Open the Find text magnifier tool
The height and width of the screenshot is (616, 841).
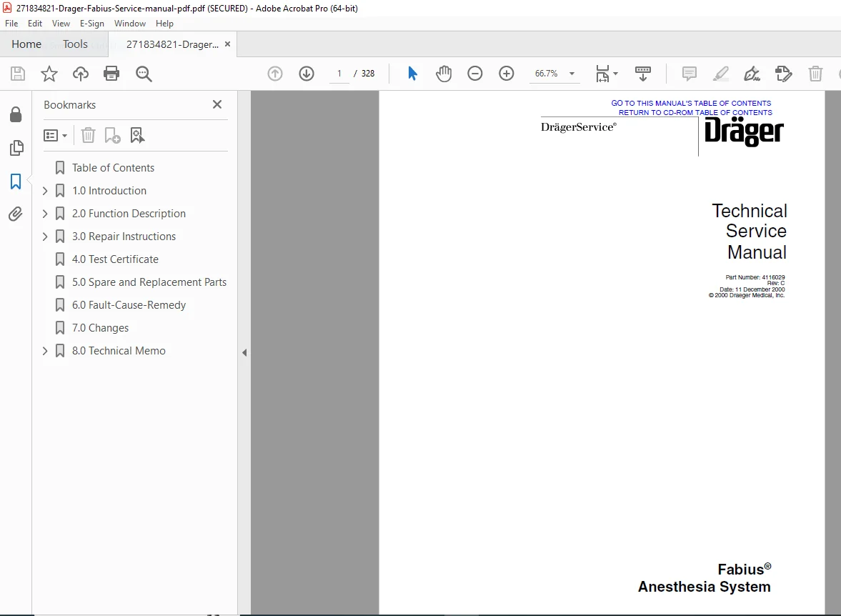pos(144,74)
